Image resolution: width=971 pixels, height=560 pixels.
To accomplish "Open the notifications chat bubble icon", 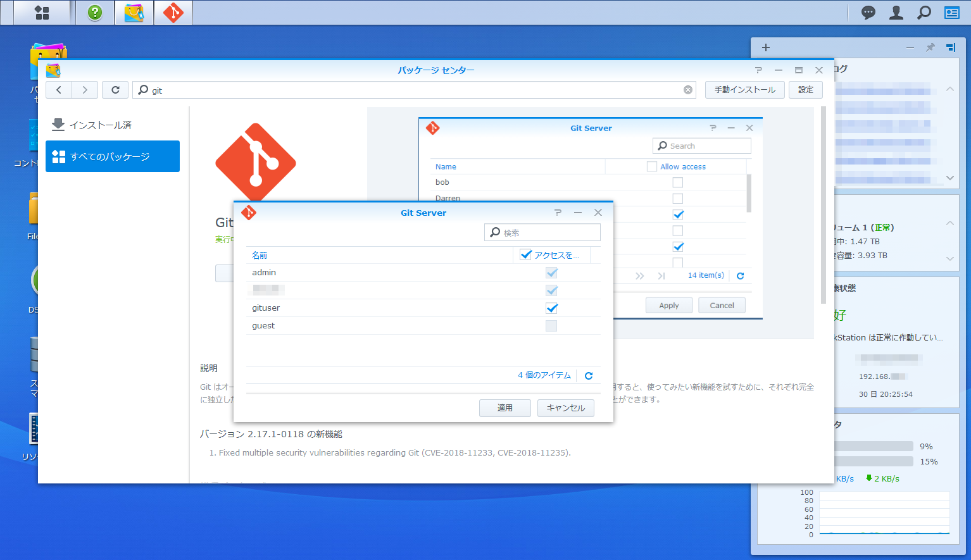I will pyautogui.click(x=868, y=13).
